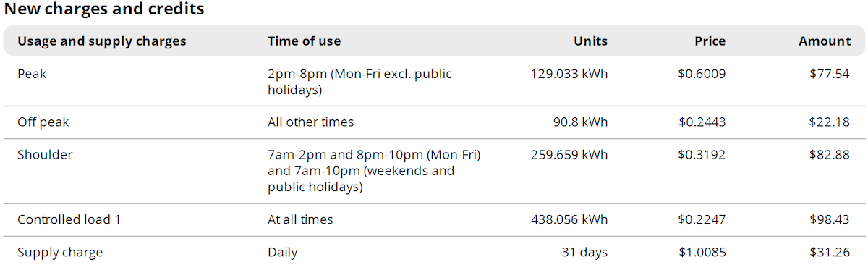Select the Shoulder usage 259.659 kWh

tap(569, 154)
